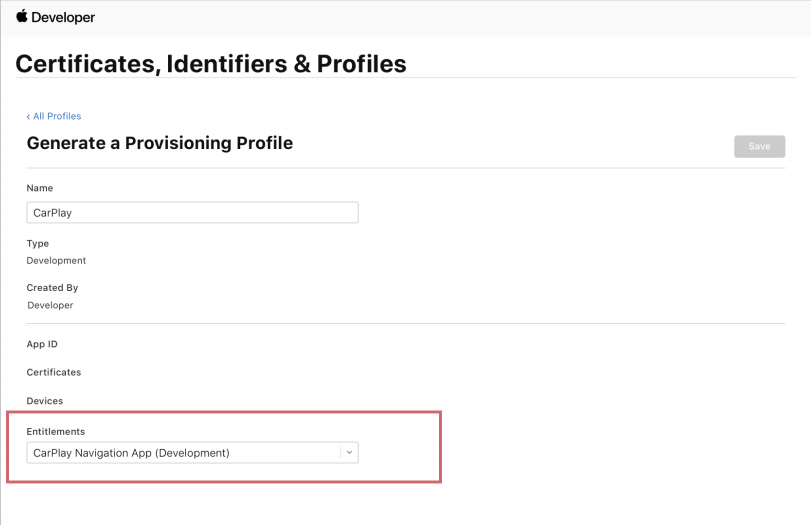811x525 pixels.
Task: Click the CarPlay Navigation App (Development) text
Action: click(131, 453)
